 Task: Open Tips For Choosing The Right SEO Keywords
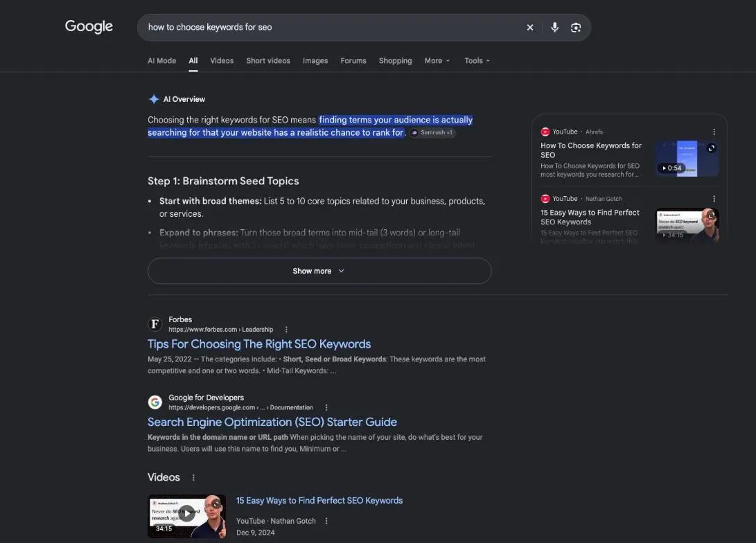(x=259, y=344)
